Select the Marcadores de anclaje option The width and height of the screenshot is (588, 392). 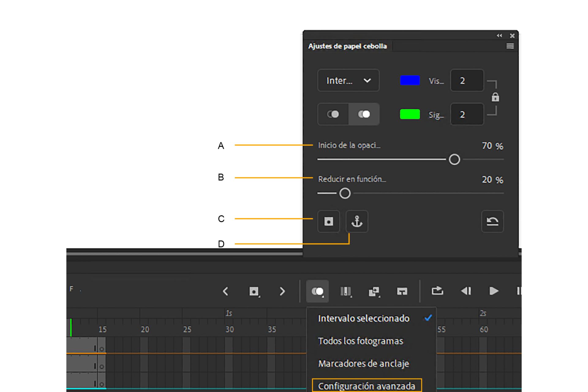click(364, 364)
